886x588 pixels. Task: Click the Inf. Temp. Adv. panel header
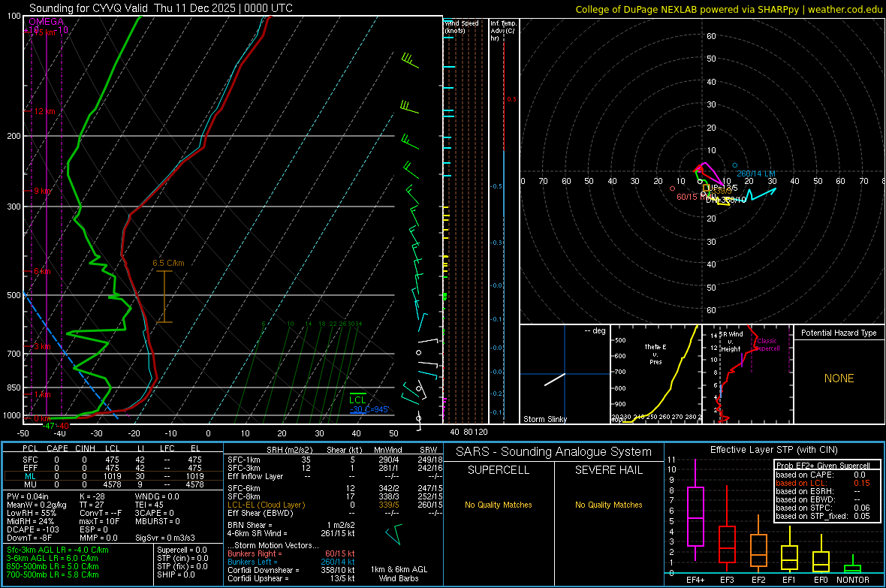pos(503,31)
